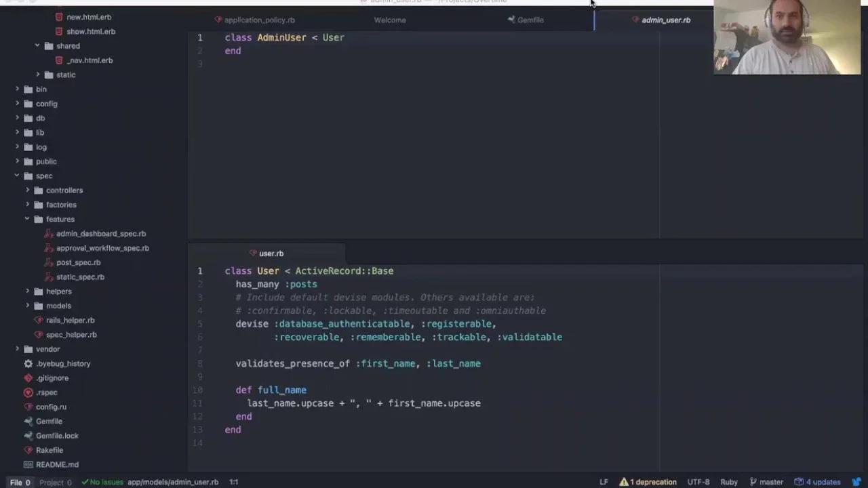Click the Gemfile.lock file icon
868x488 pixels.
tap(28, 436)
